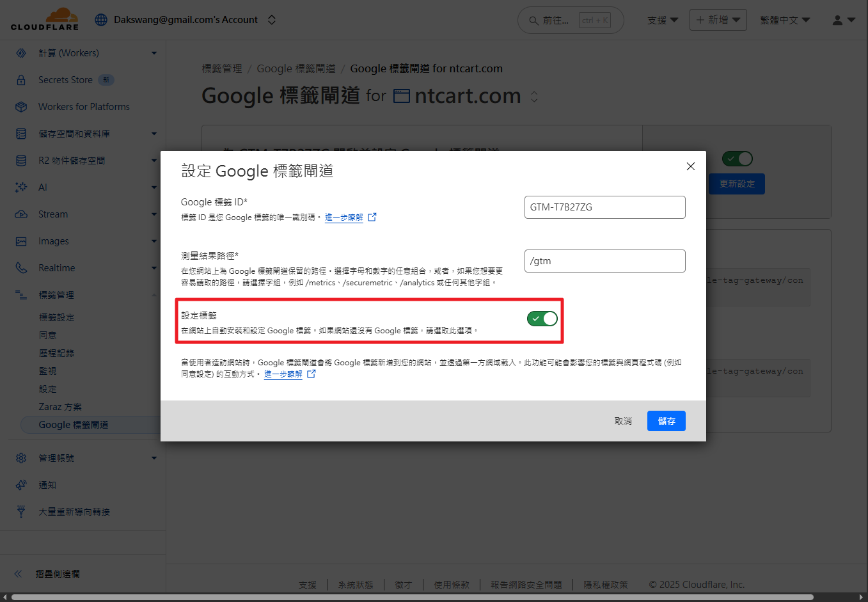Click the AI sparkle icon
This screenshot has width=868, height=602.
pos(21,187)
